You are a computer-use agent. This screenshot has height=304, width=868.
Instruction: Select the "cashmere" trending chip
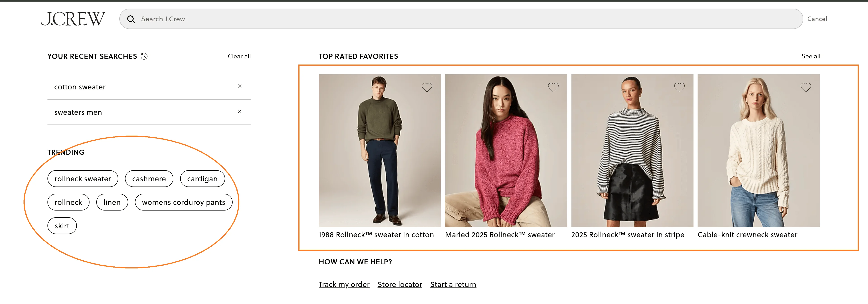[149, 179]
